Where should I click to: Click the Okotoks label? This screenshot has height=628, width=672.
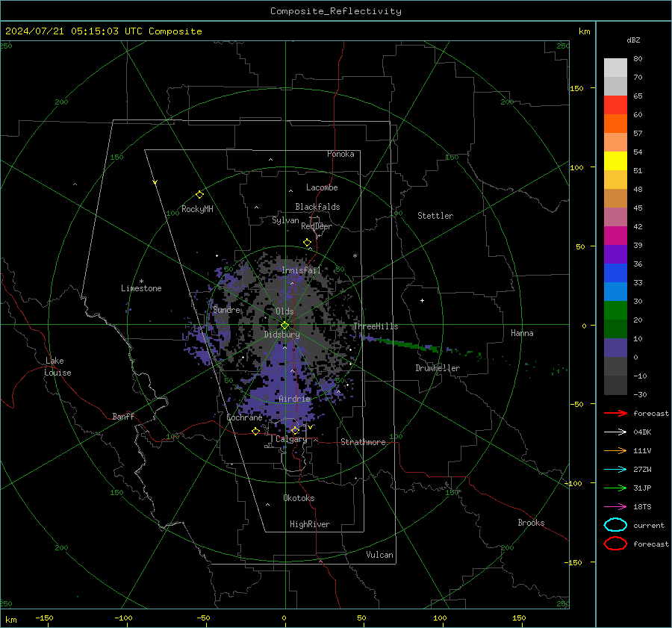[x=299, y=498]
